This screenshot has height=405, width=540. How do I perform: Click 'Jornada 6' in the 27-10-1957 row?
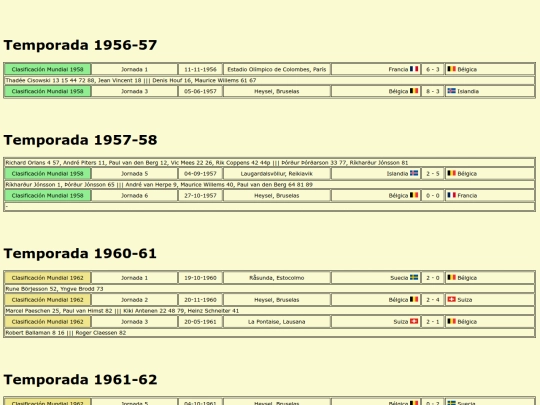coord(134,196)
